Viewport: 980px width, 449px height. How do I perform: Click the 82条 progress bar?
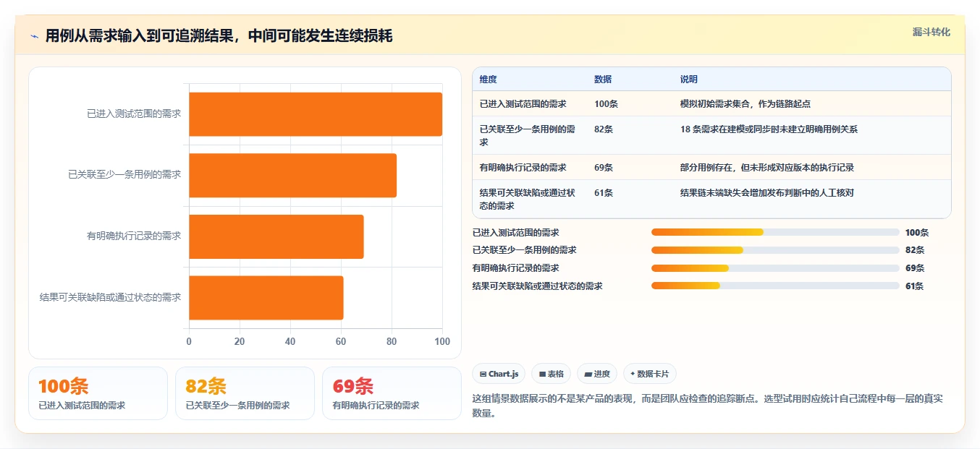[x=775, y=250]
